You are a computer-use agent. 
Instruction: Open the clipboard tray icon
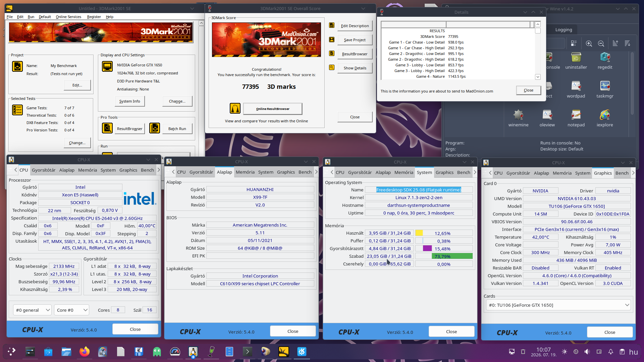pyautogui.click(x=622, y=352)
